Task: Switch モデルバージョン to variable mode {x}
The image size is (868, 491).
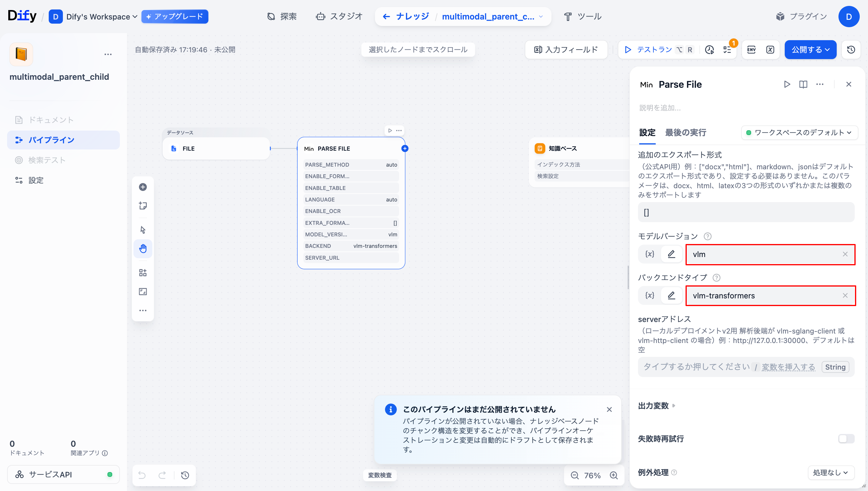Action: [649, 254]
